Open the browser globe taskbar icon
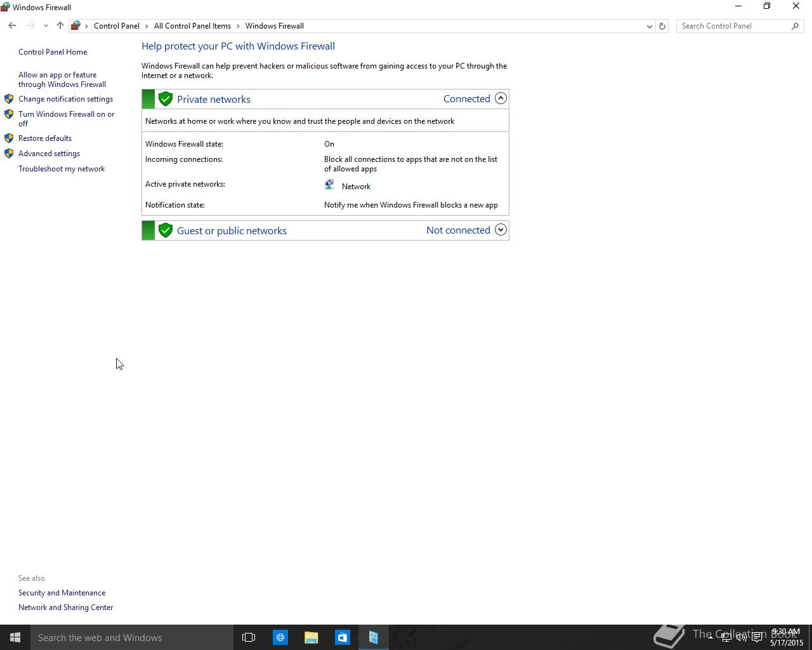Image resolution: width=812 pixels, height=650 pixels. coord(280,637)
